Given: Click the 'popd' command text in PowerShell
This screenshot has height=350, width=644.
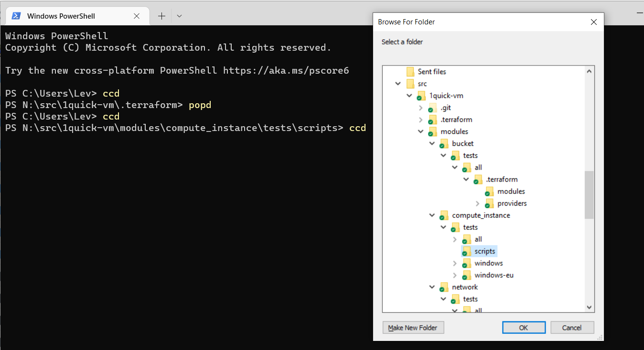Looking at the screenshot, I should 200,105.
